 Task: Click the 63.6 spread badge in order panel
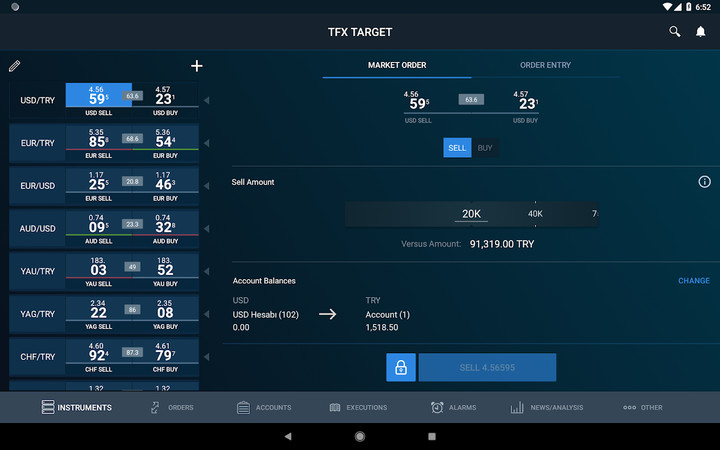(471, 100)
